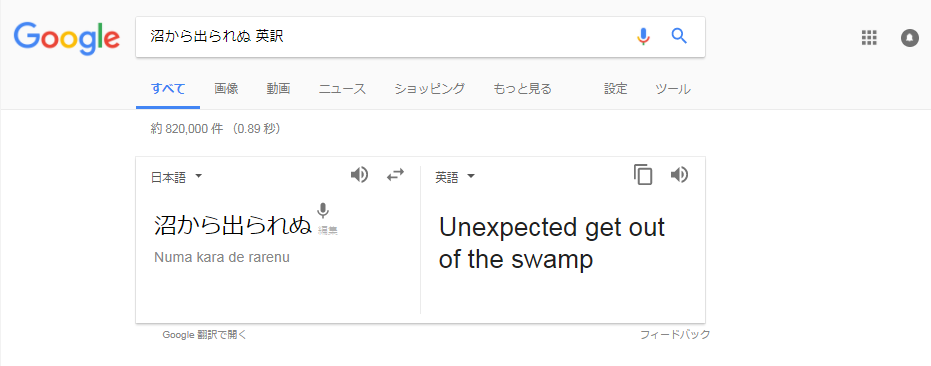Switch to the 画像 tab

(226, 89)
